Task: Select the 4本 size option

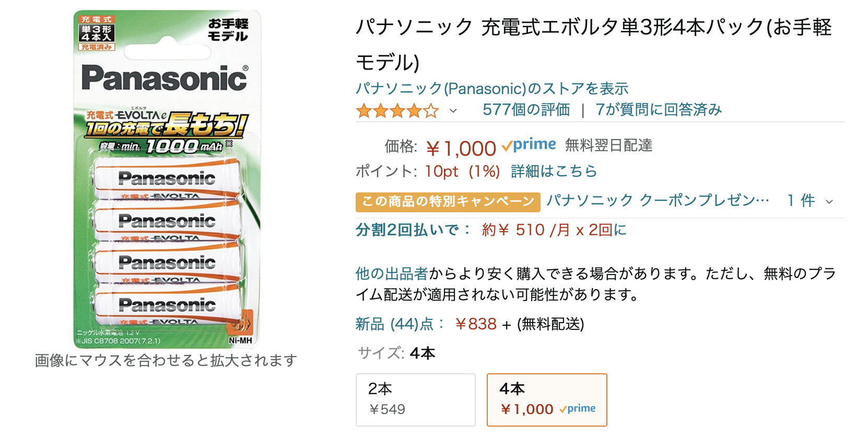Action: point(546,399)
